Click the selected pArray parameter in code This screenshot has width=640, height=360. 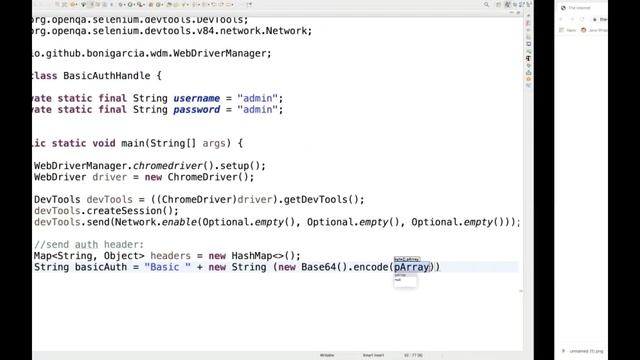(412, 267)
